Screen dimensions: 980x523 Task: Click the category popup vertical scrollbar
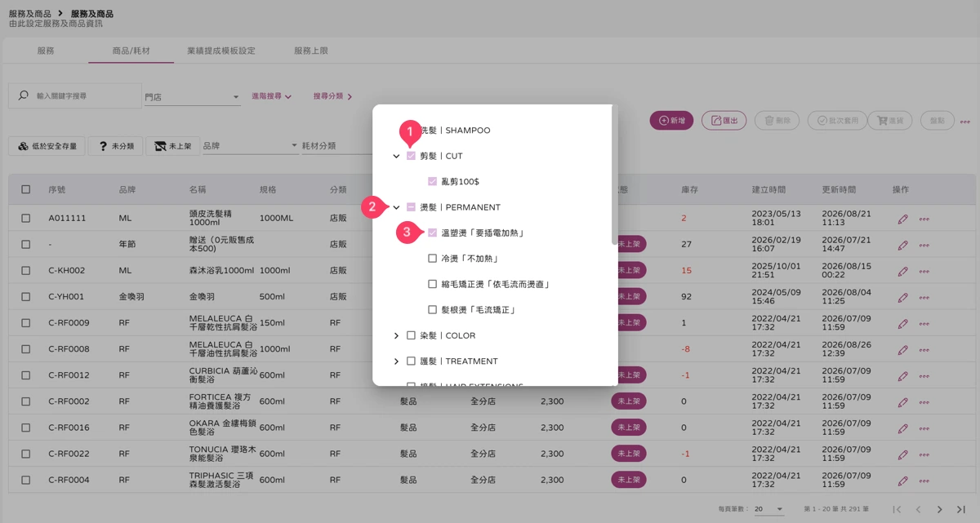(x=614, y=175)
